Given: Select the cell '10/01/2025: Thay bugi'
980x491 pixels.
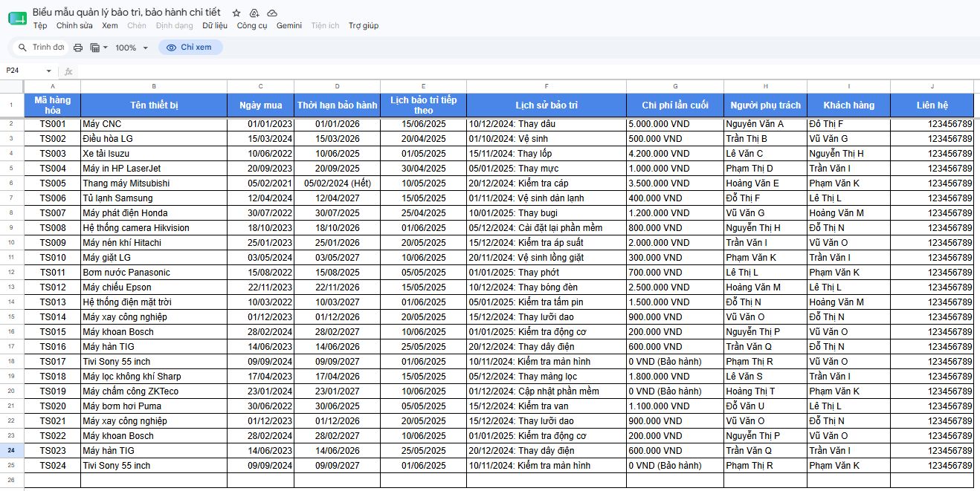Looking at the screenshot, I should (547, 213).
